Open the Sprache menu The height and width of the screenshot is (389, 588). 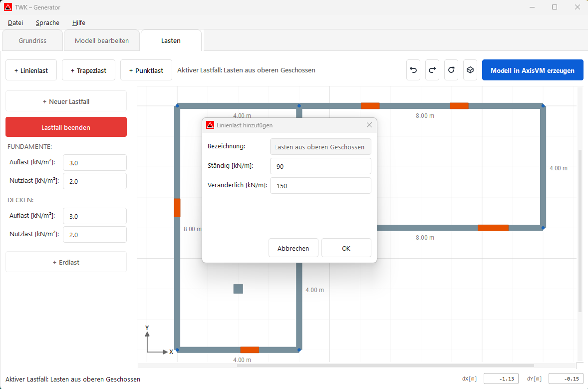pos(47,22)
